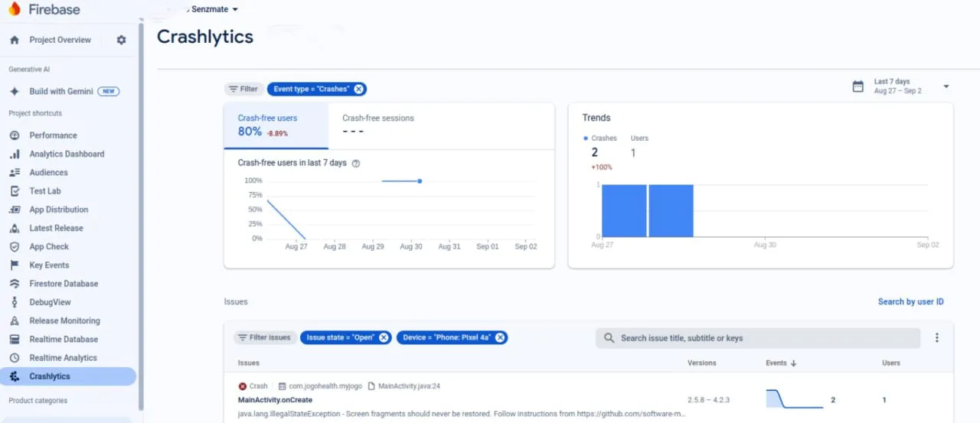Click Latest Release rocket icon
Viewport: 980px width, 423px height.
click(15, 228)
